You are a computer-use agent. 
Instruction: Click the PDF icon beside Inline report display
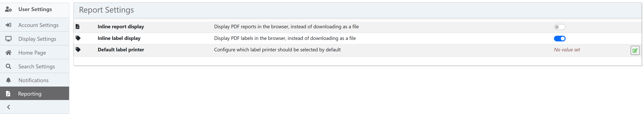[78, 27]
